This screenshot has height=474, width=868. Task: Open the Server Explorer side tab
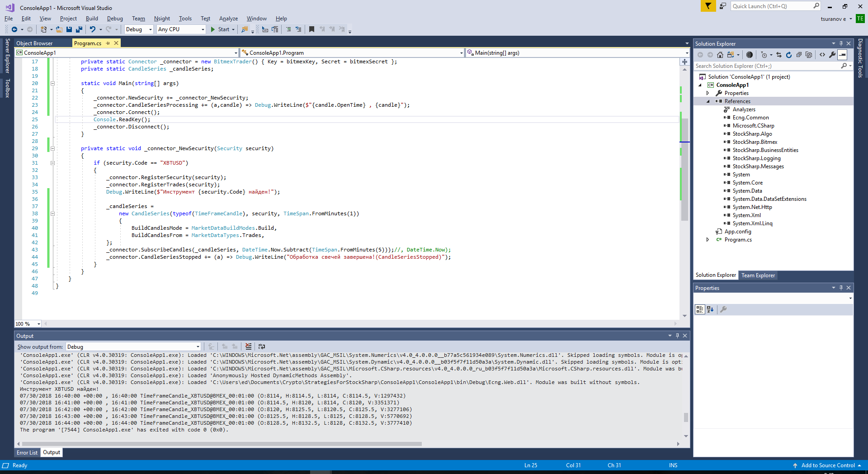[7, 56]
